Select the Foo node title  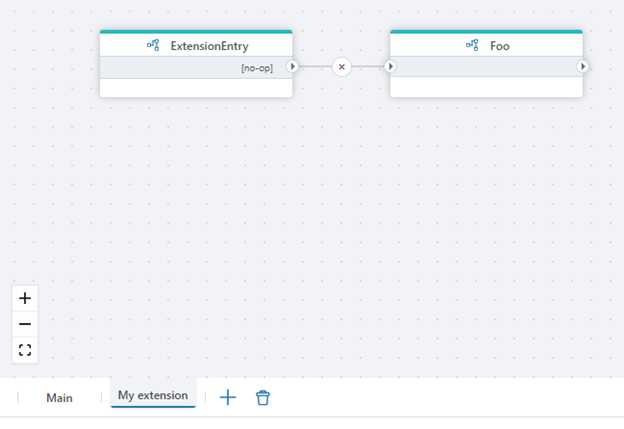coord(500,45)
